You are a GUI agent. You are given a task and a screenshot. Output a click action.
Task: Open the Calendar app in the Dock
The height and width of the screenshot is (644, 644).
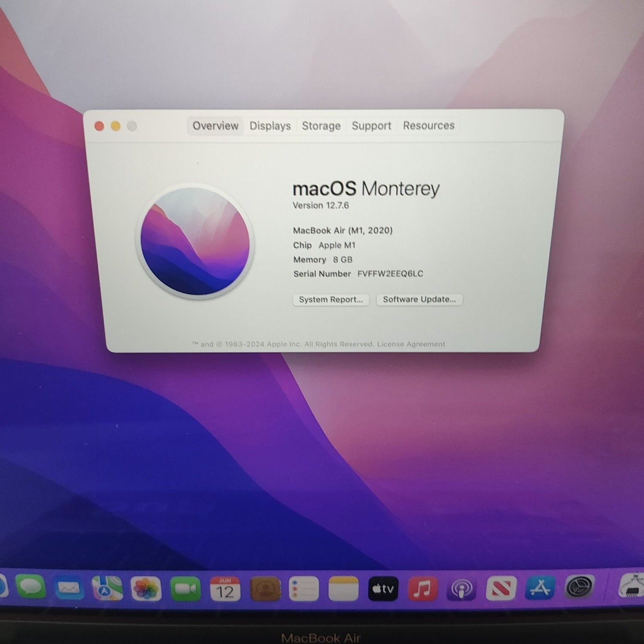pos(225,589)
